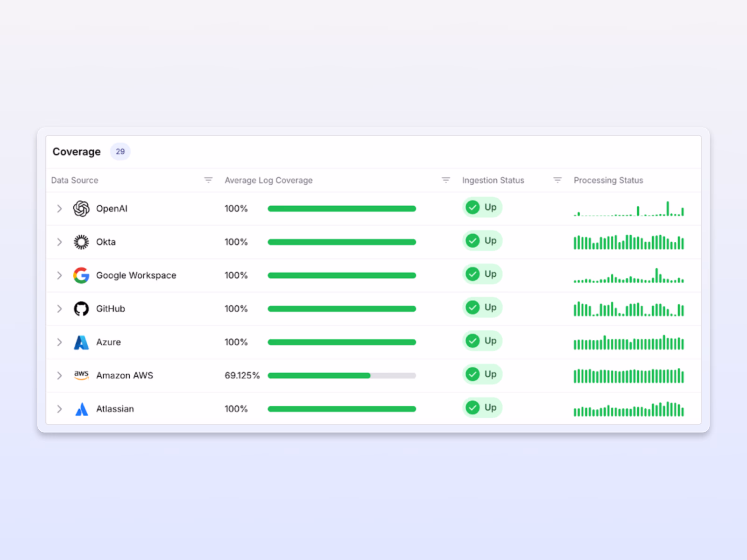Click the GitHub octocat icon

[81, 308]
